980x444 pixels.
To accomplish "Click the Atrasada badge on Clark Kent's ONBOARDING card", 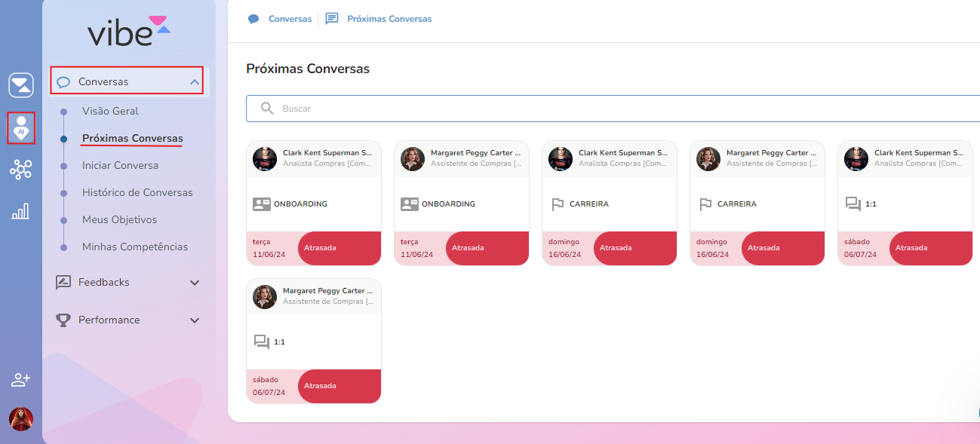I will [339, 248].
